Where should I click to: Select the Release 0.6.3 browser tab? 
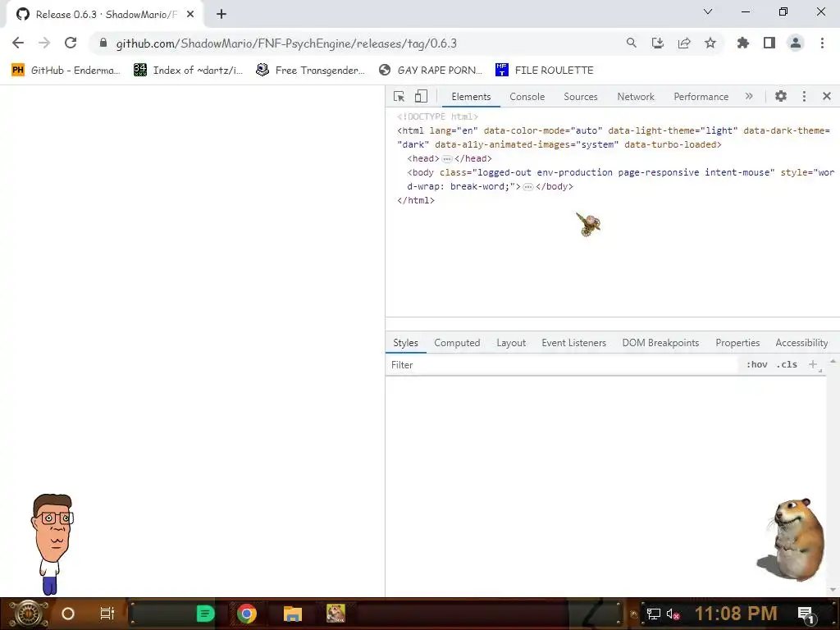tap(104, 15)
